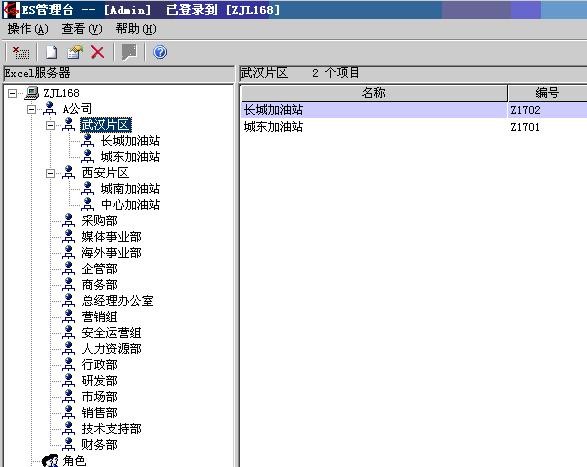Collapse the 武汉片区 branch

pyautogui.click(x=50, y=125)
